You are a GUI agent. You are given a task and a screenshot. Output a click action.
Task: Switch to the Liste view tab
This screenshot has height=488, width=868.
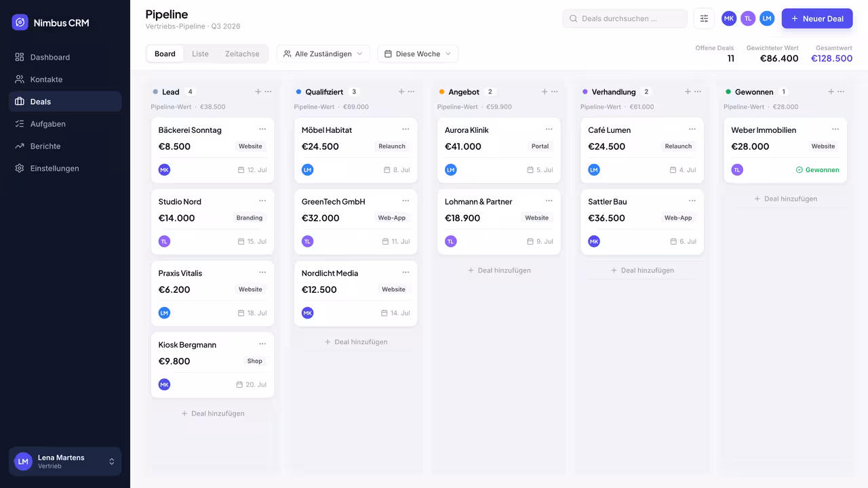click(200, 54)
